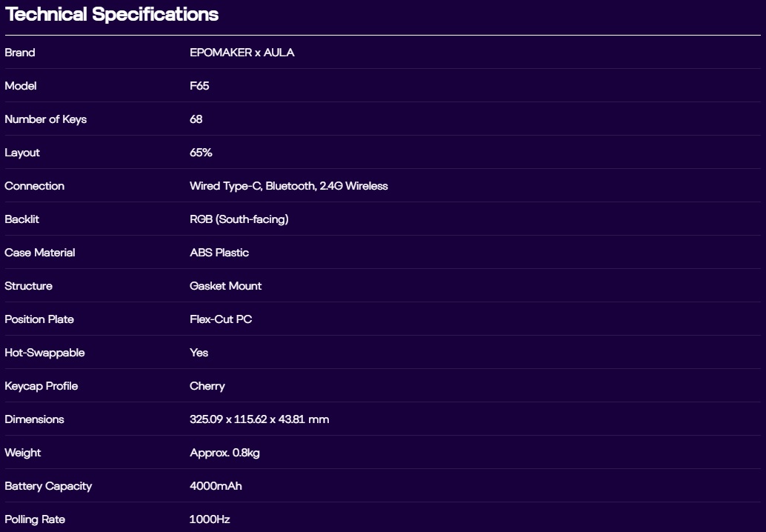Click the Technical Specifications heading
Image resolution: width=766 pixels, height=532 pixels.
[x=112, y=14]
